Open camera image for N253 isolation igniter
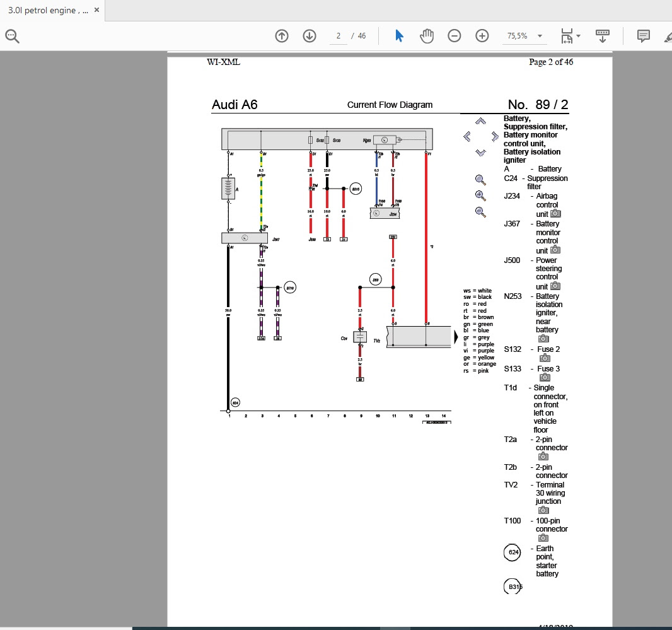This screenshot has width=672, height=630. click(x=543, y=339)
